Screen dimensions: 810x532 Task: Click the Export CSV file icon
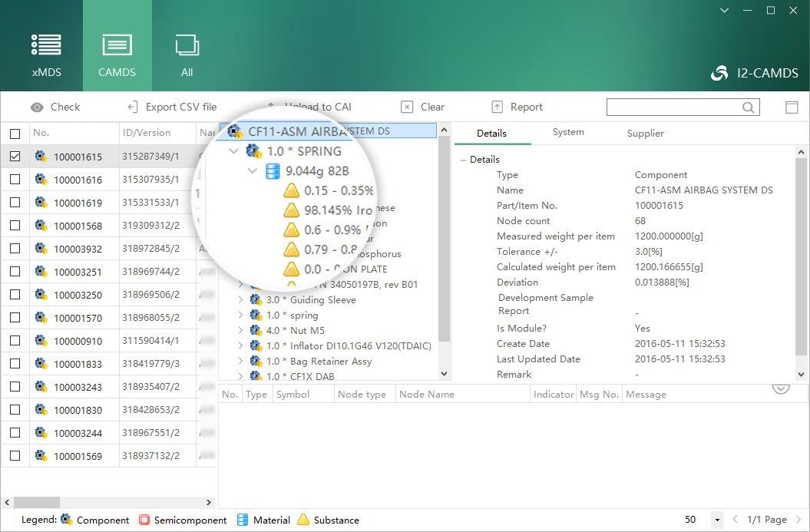point(133,107)
